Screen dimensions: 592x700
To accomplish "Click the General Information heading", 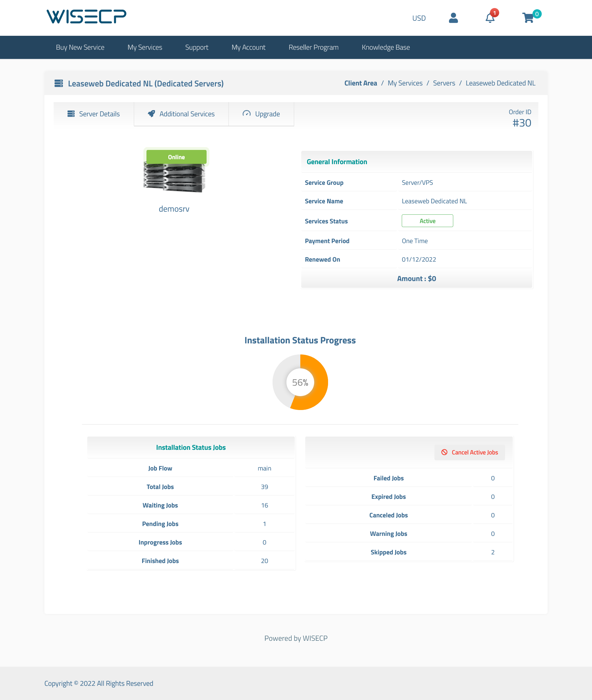I will point(337,161).
